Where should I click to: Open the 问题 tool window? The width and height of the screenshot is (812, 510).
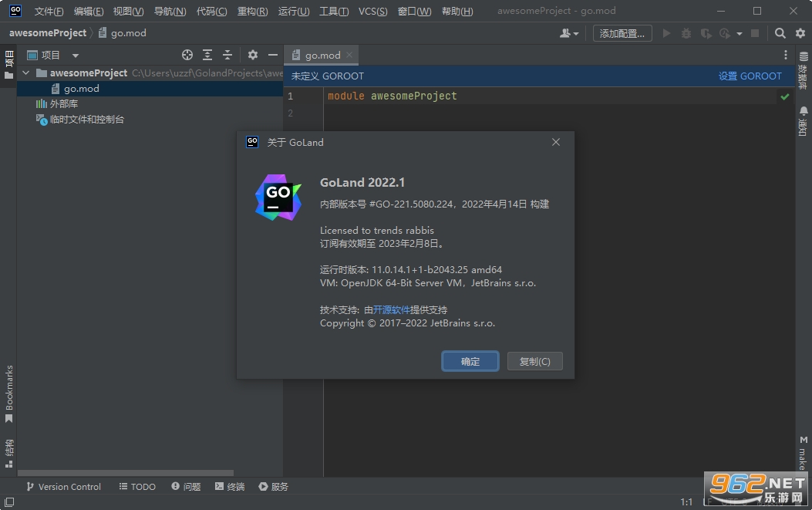tap(186, 487)
